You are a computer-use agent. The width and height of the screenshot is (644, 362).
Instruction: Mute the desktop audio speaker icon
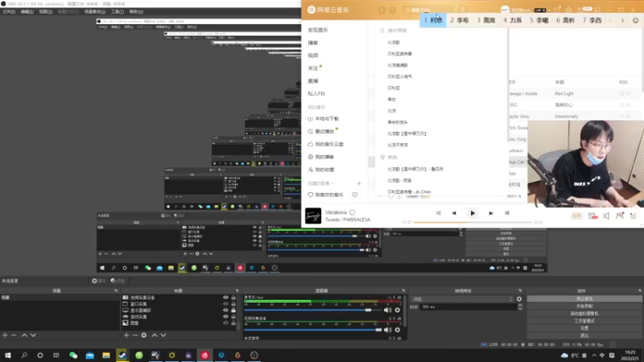tap(387, 311)
